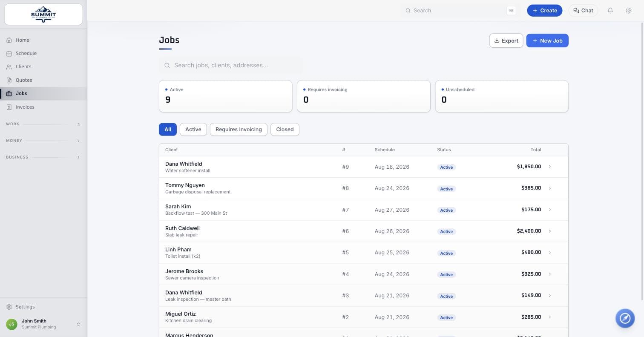The height and width of the screenshot is (337, 644).
Task: Expand the MONEY sidebar section
Action: 43,141
